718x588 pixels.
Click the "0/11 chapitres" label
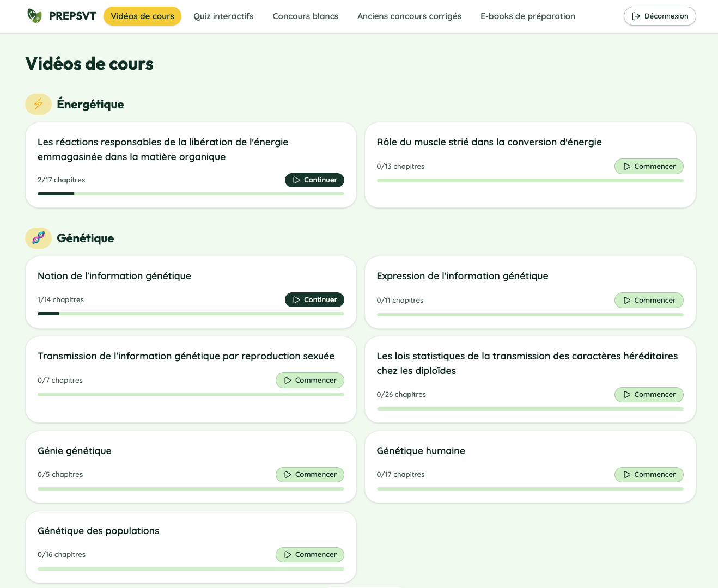[400, 301]
